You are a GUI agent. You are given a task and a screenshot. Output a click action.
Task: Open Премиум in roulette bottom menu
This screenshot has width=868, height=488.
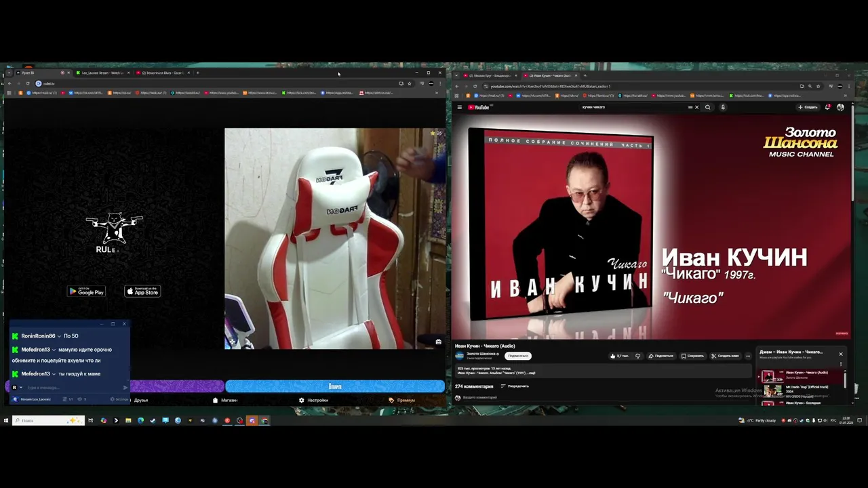click(x=401, y=401)
